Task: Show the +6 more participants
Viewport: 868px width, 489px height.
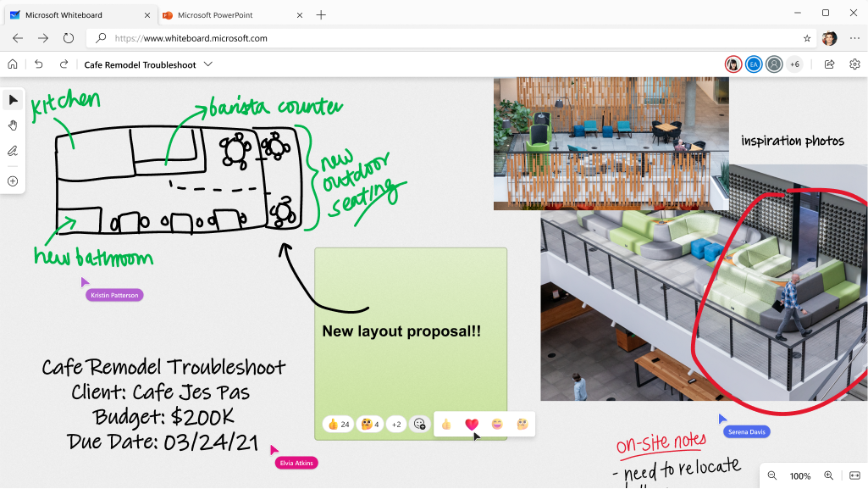Action: tap(794, 64)
